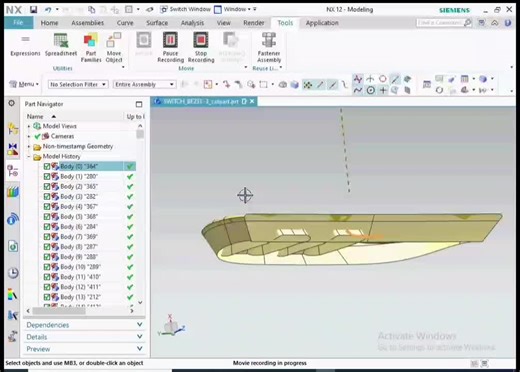Pause the movie recording
This screenshot has width=520, height=372.
(170, 47)
